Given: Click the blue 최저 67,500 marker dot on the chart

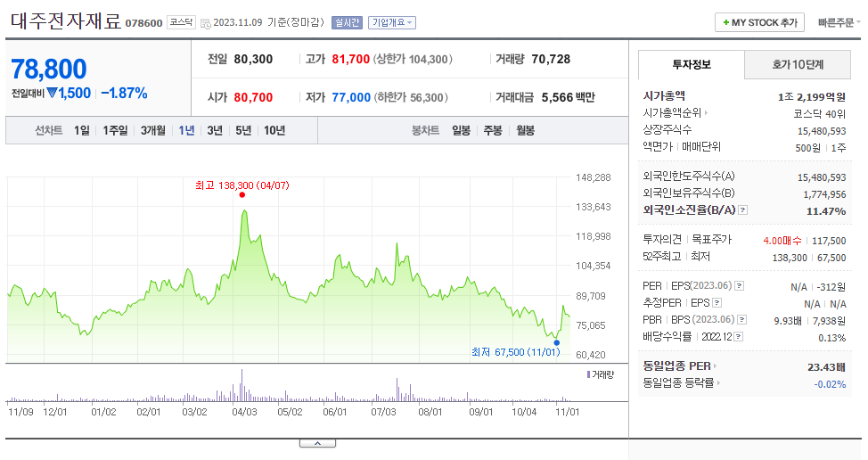Looking at the screenshot, I should [x=557, y=342].
